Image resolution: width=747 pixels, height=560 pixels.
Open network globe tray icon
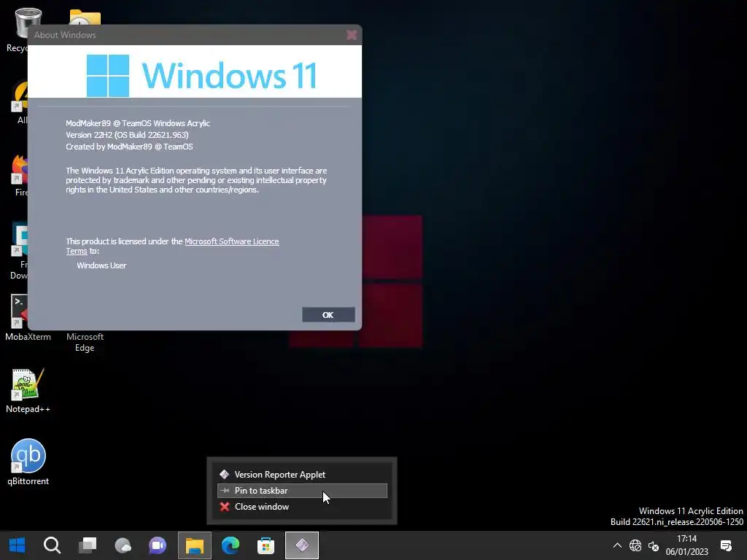[635, 545]
